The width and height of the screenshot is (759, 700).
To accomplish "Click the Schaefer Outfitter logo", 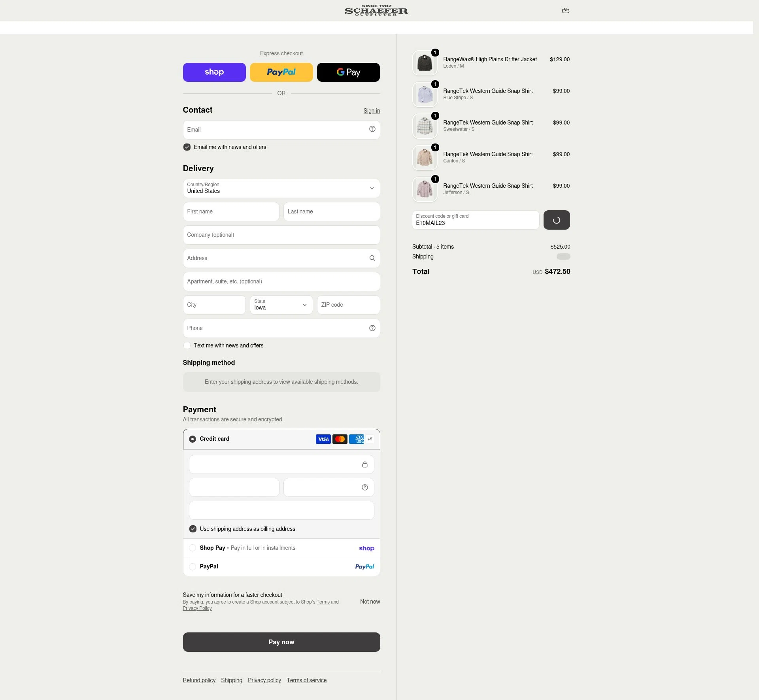I will click(376, 10).
